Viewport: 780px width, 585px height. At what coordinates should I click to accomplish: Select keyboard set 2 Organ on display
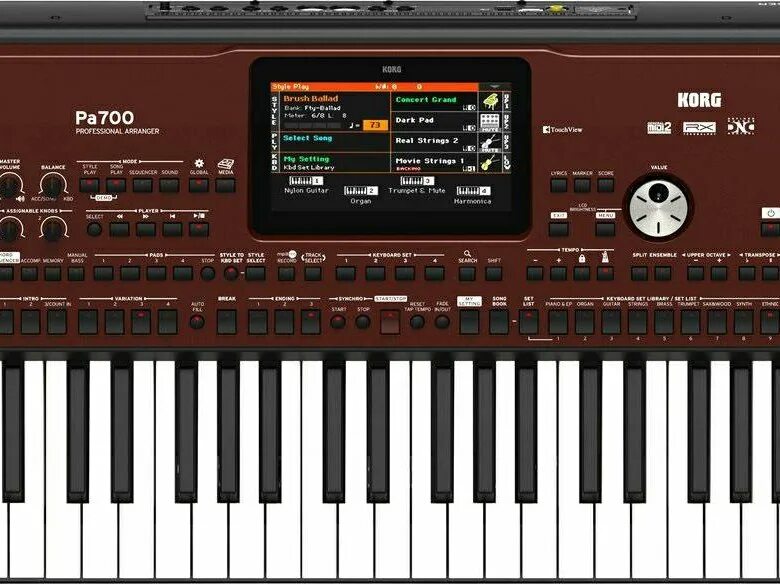coord(361,195)
